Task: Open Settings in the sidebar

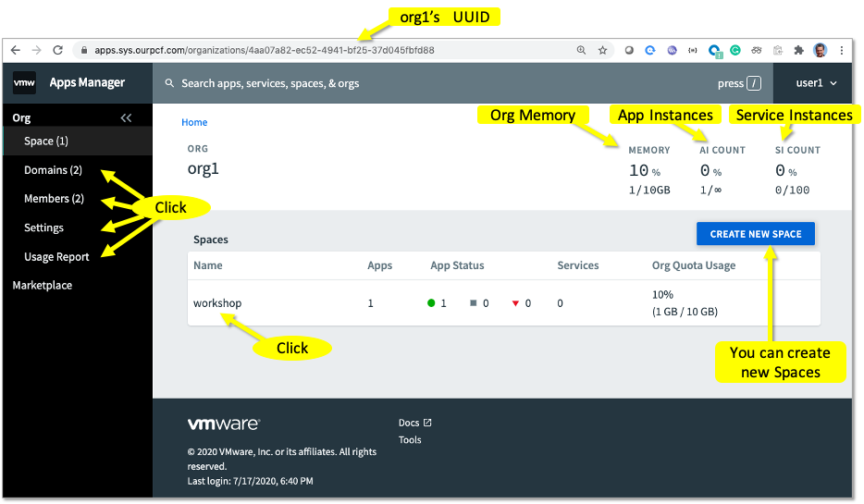Action: click(x=43, y=227)
